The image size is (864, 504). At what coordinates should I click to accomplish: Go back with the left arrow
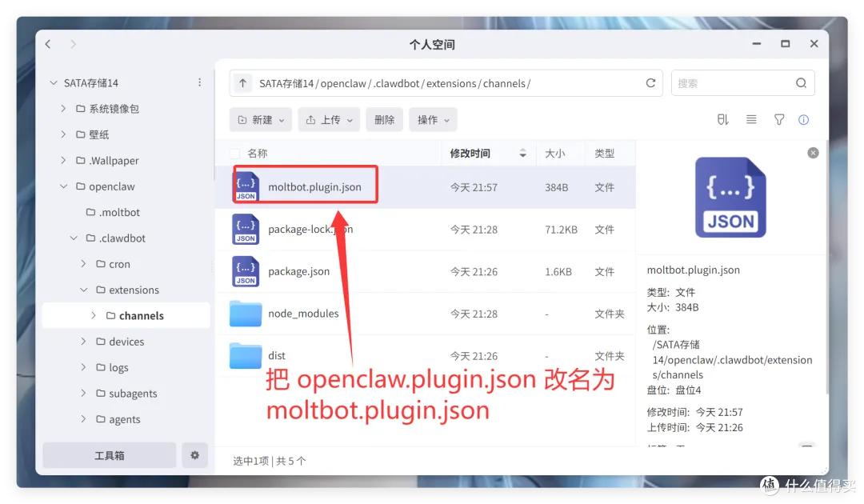point(48,44)
